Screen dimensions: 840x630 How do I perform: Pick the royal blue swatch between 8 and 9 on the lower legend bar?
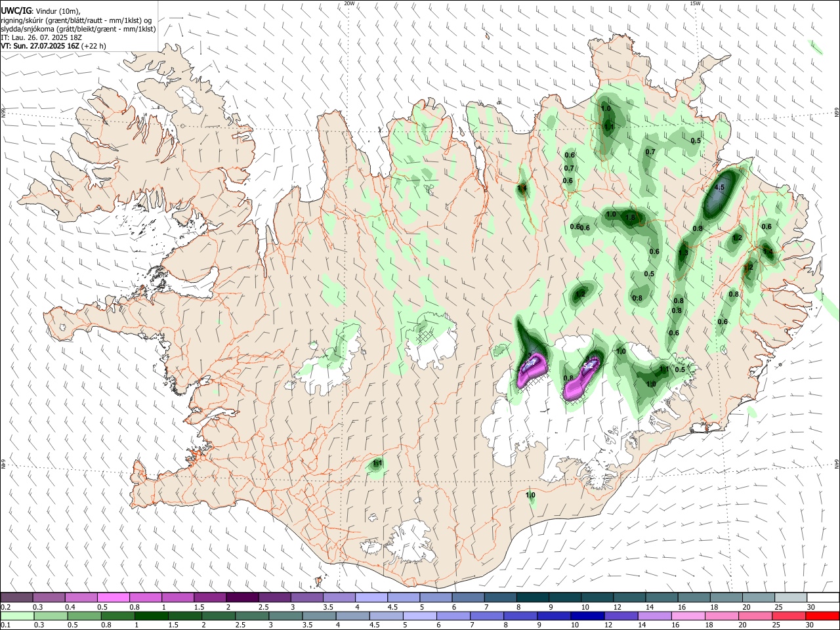click(520, 616)
